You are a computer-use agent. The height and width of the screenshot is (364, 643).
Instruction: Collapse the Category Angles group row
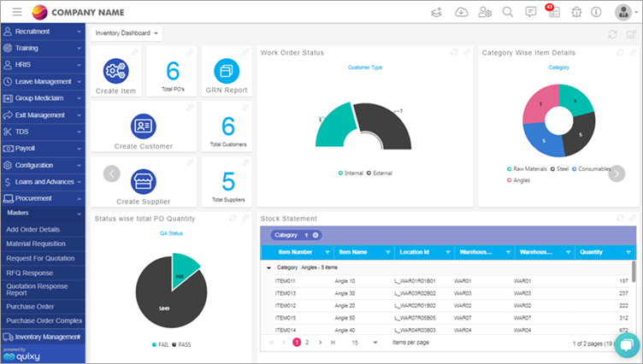click(269, 267)
